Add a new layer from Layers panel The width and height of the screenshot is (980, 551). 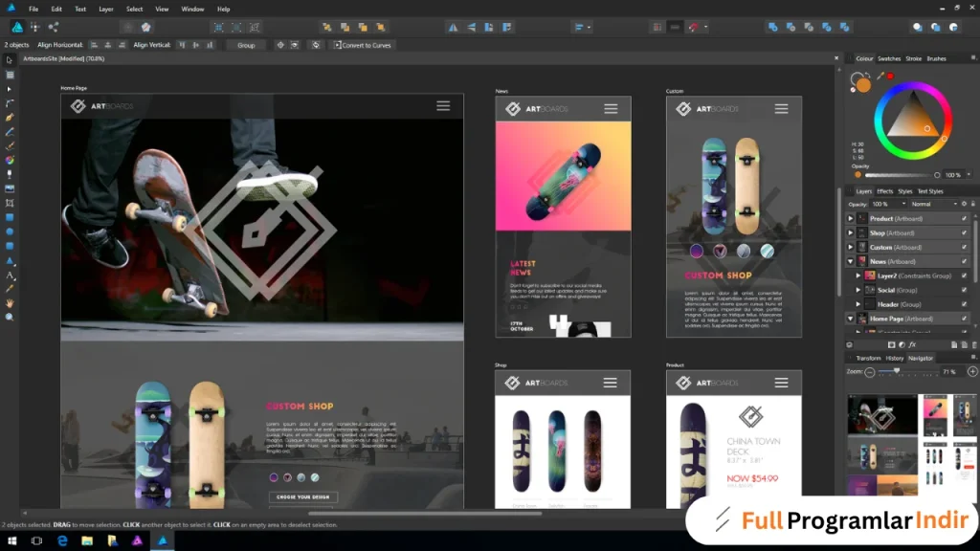point(954,344)
